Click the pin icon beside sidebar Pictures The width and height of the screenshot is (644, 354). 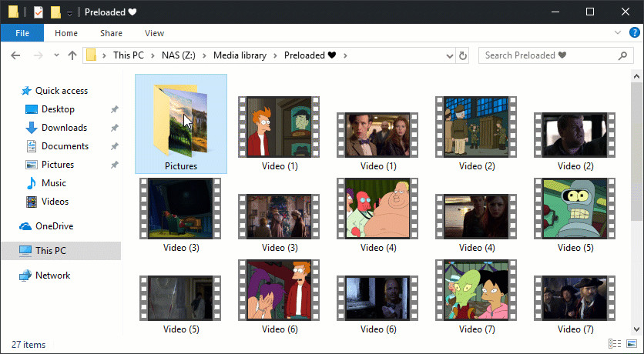coord(115,165)
